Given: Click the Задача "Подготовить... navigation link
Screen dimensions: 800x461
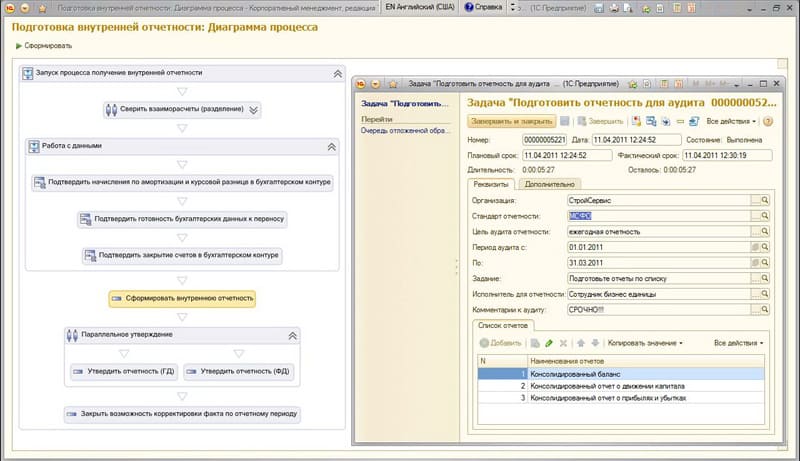Looking at the screenshot, I should [405, 104].
